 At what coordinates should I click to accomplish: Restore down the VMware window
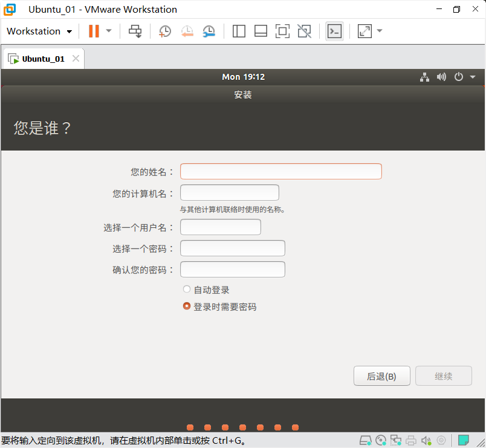coord(456,9)
